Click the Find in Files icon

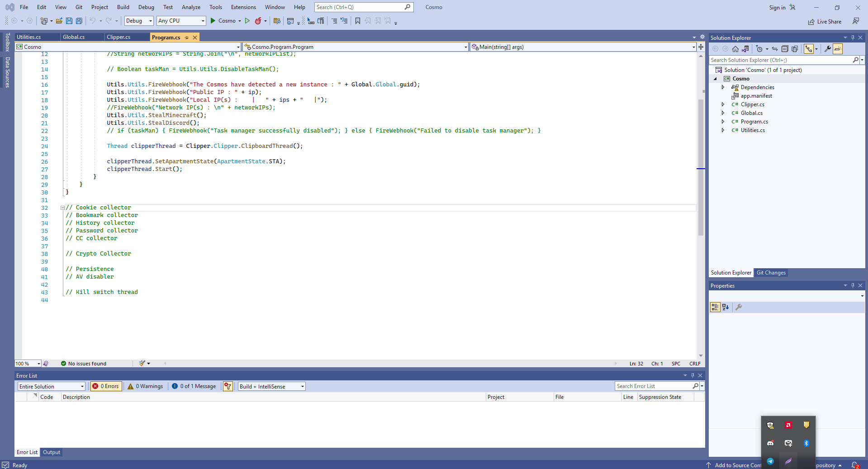tap(277, 21)
